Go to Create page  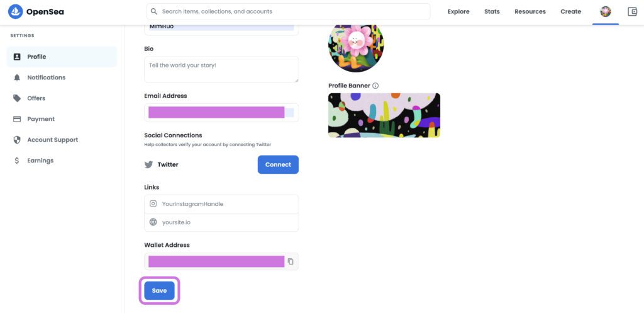570,11
